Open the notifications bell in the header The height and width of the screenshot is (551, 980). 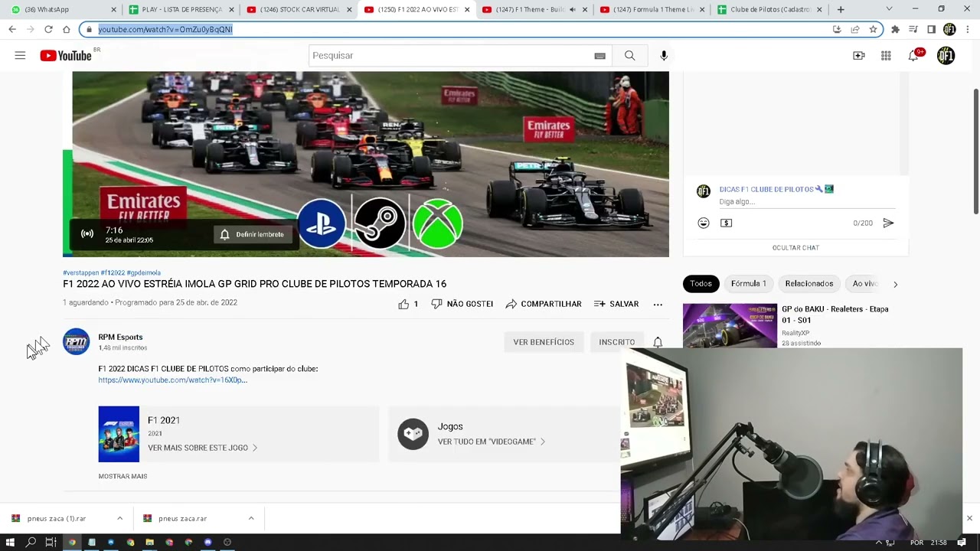pos(914,55)
